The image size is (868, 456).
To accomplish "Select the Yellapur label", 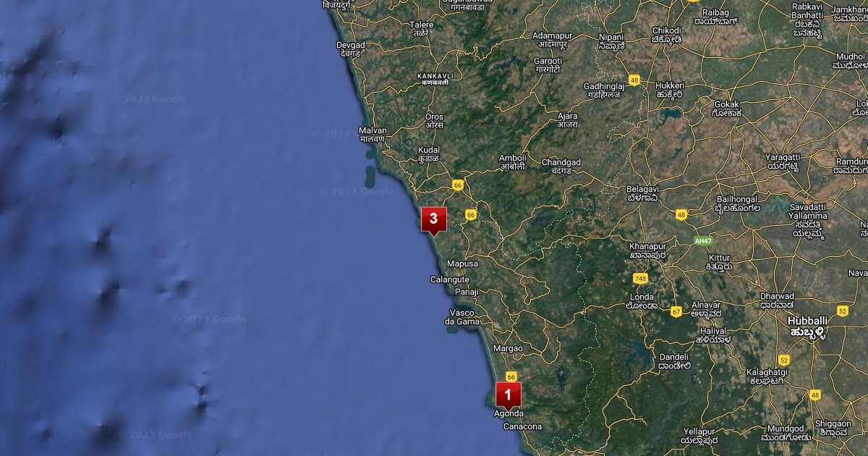I will 699,436.
